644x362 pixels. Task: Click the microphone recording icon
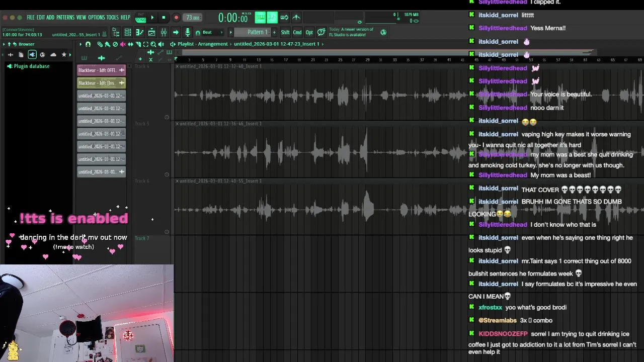[188, 32]
